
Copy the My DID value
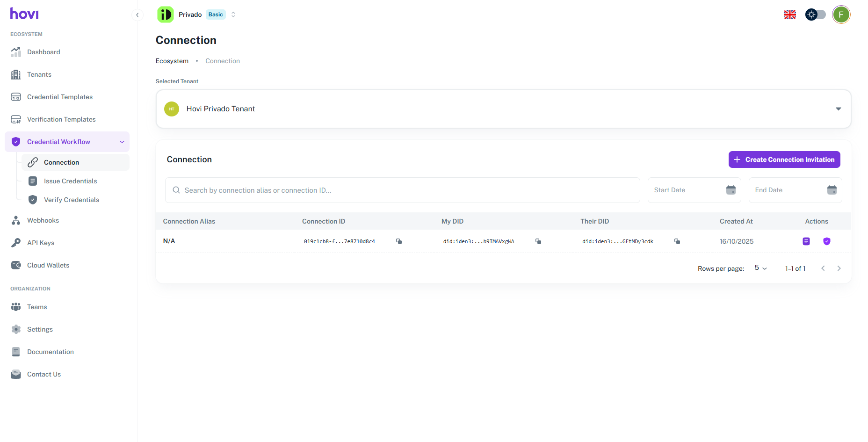tap(538, 241)
